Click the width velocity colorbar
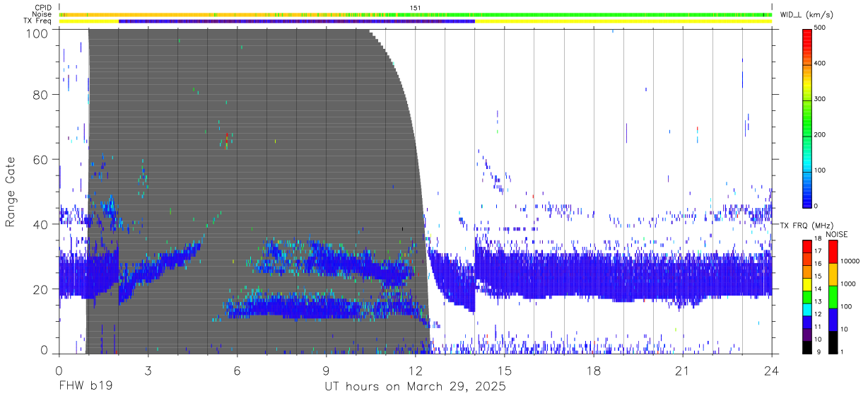This screenshot has width=868, height=401. (807, 117)
